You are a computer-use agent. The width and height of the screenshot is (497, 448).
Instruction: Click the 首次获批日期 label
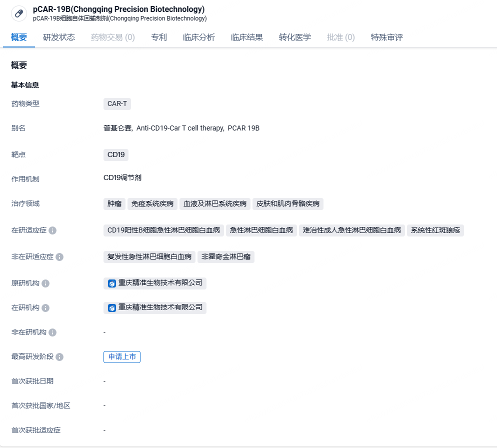coord(32,381)
